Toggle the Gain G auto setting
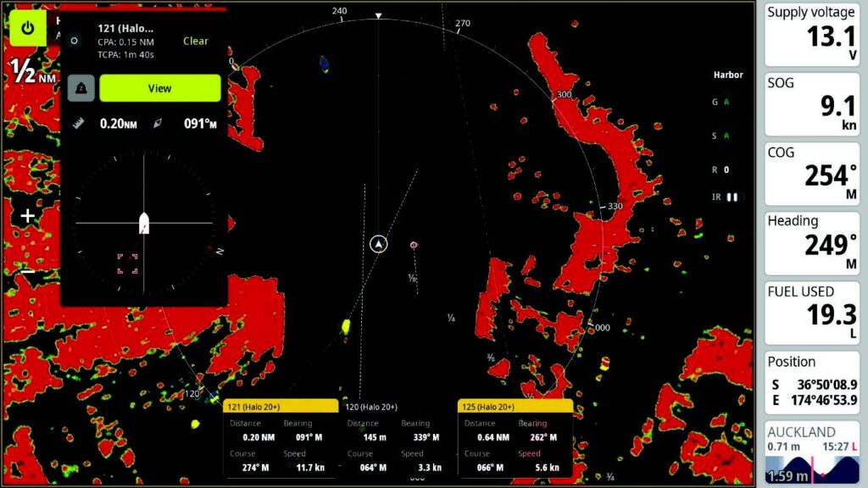Image resolution: width=868 pixels, height=488 pixels. [721, 102]
